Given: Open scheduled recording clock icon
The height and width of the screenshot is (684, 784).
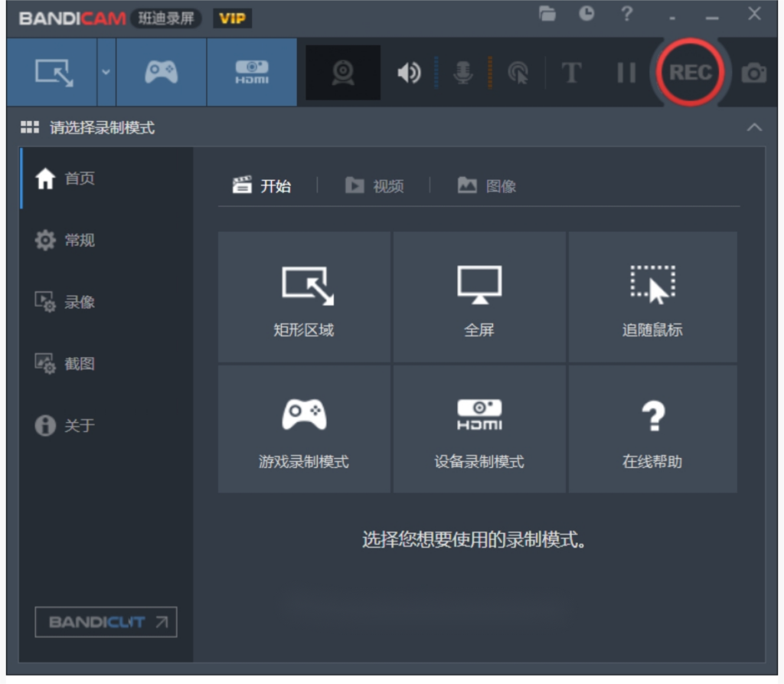Looking at the screenshot, I should (586, 14).
